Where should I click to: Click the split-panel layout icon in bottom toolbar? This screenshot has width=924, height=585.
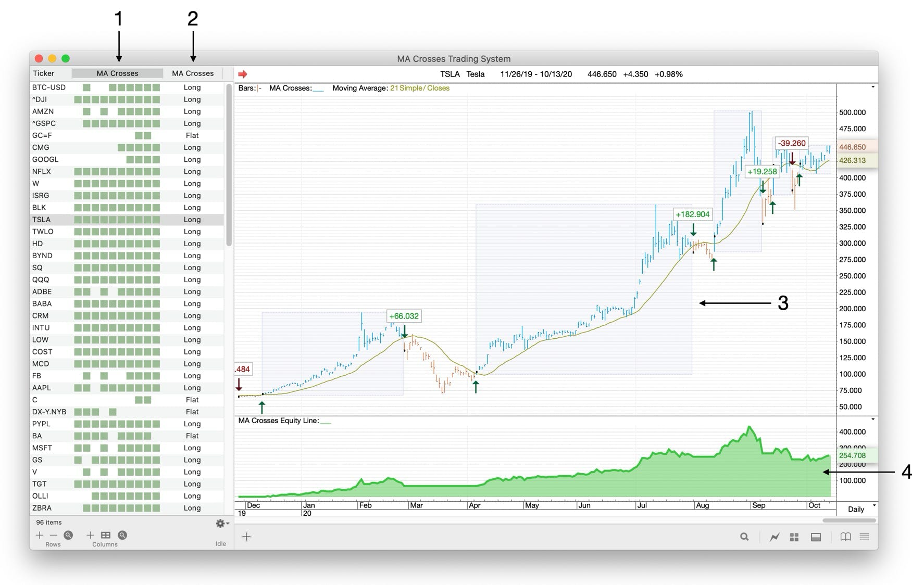click(816, 536)
